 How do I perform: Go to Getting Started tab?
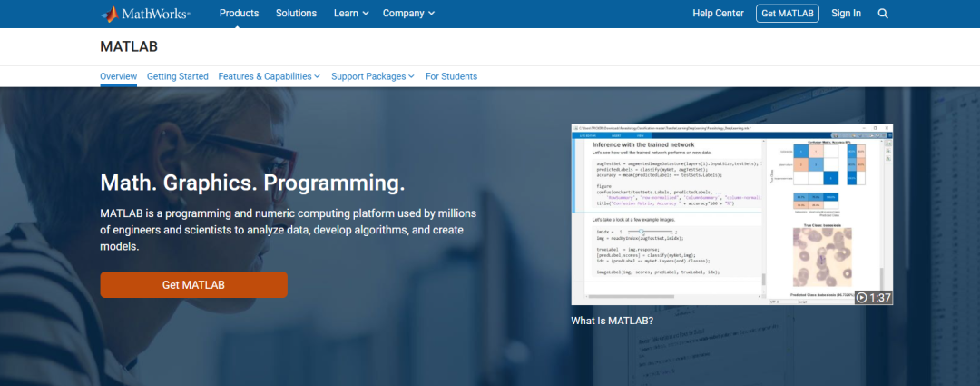click(178, 76)
